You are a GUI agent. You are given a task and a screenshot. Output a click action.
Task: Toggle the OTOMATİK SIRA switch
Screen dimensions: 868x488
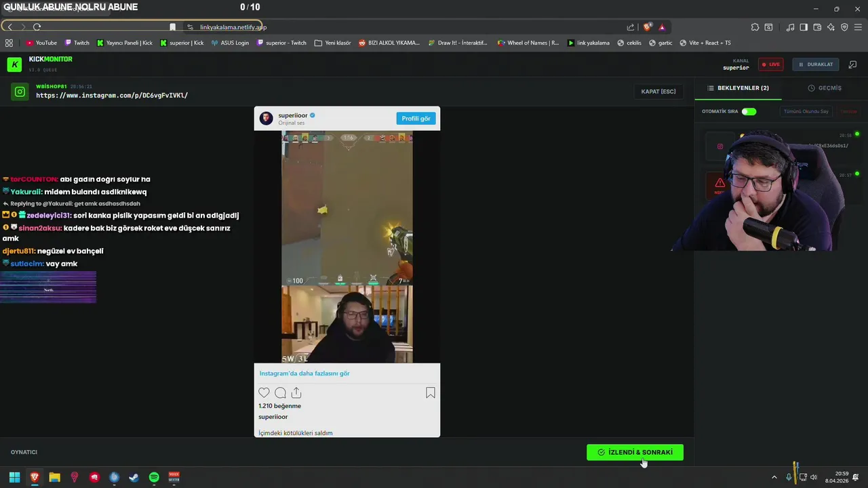click(749, 111)
